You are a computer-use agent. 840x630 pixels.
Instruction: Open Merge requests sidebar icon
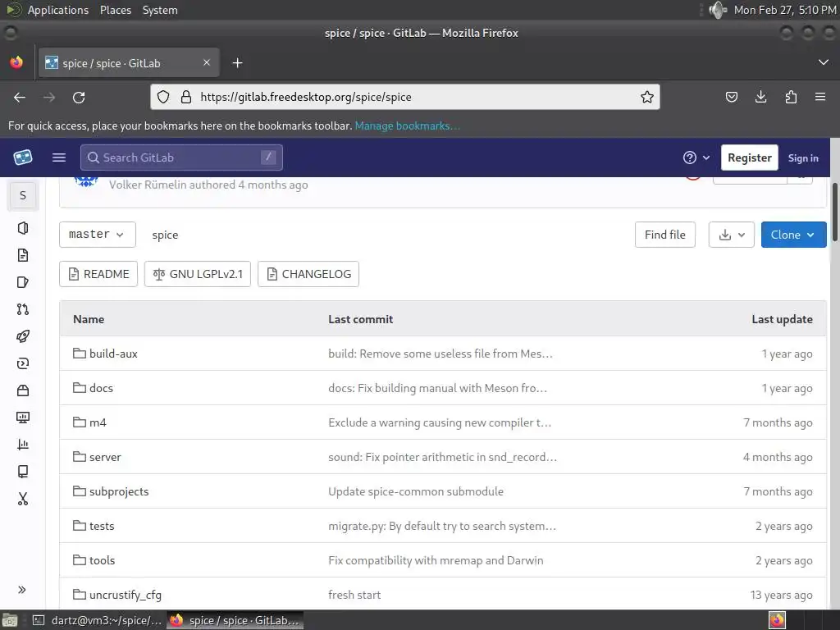[22, 309]
